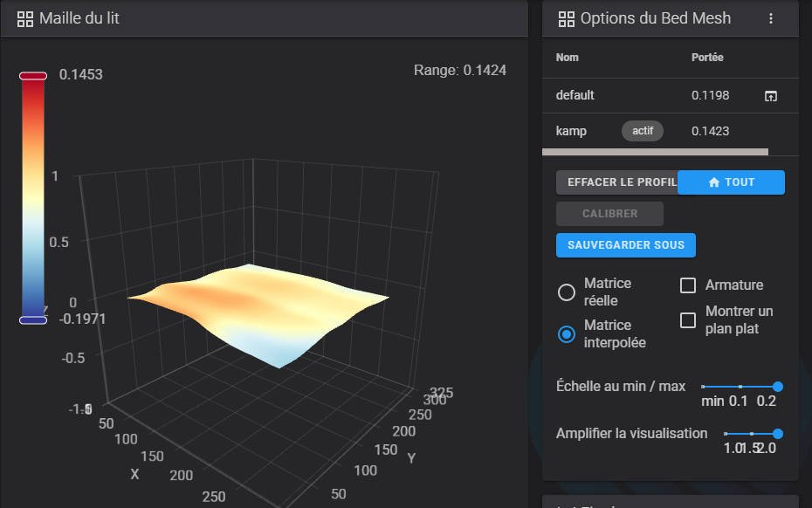Check the Montrer un plan plat box
The width and height of the screenshot is (812, 508).
(688, 320)
